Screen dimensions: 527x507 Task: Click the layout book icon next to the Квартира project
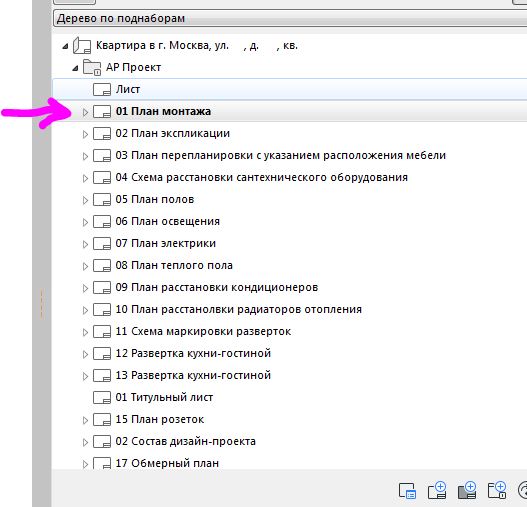pos(82,45)
